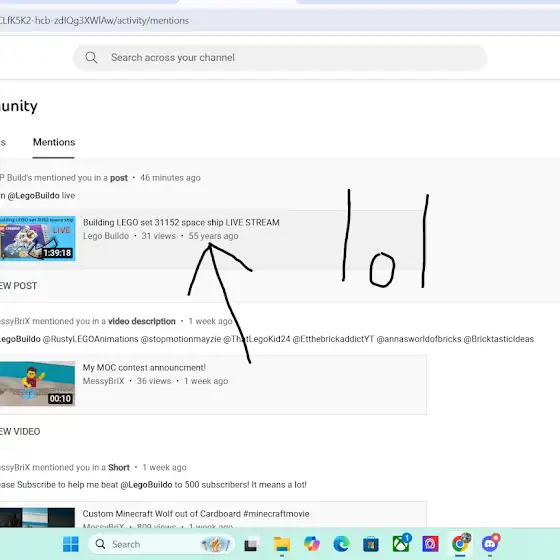
Task: Click the search magnifier icon in channel search
Action: coord(91,58)
